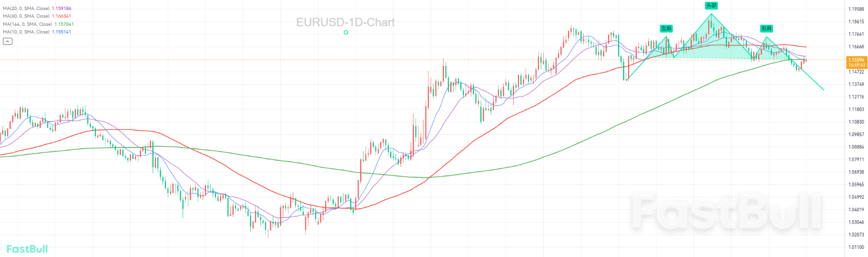The width and height of the screenshot is (868, 257).
Task: Click the 1.01100 price axis label
Action: [856, 247]
